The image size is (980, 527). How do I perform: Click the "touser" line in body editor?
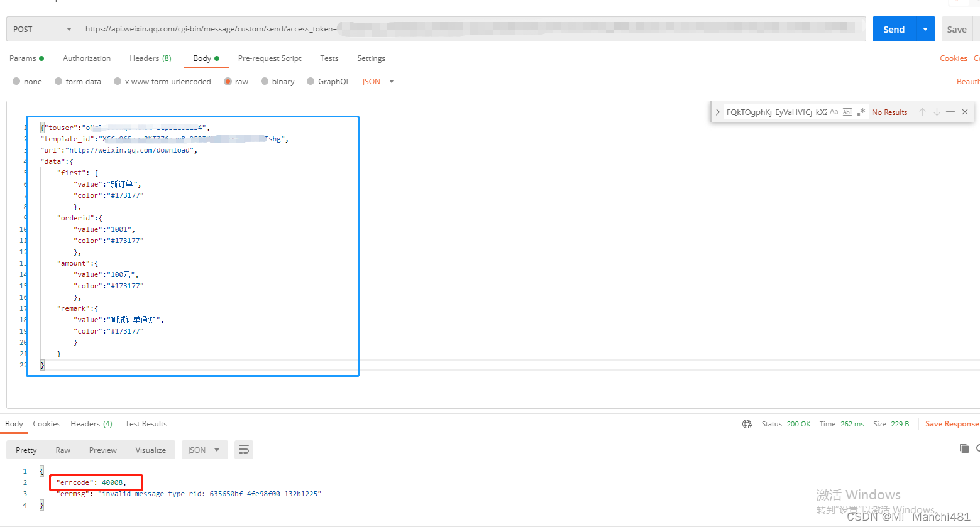(124, 128)
